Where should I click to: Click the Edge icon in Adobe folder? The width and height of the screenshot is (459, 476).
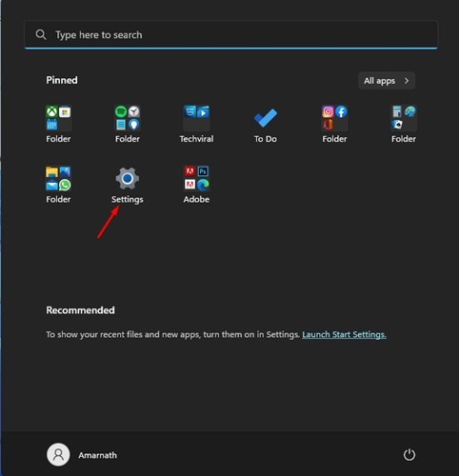(x=203, y=185)
